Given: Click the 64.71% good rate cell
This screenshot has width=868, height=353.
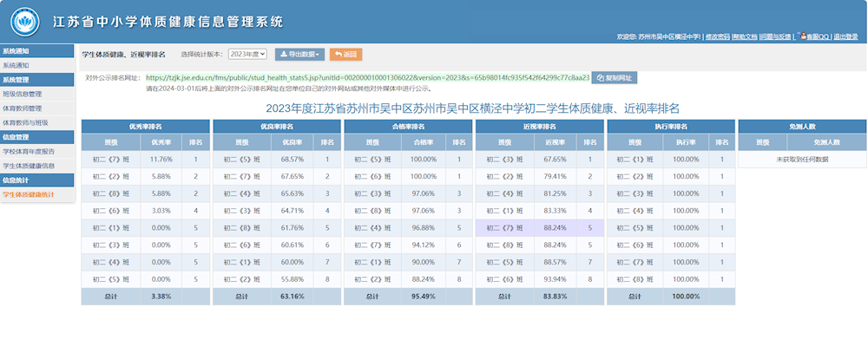Looking at the screenshot, I should click(293, 211).
